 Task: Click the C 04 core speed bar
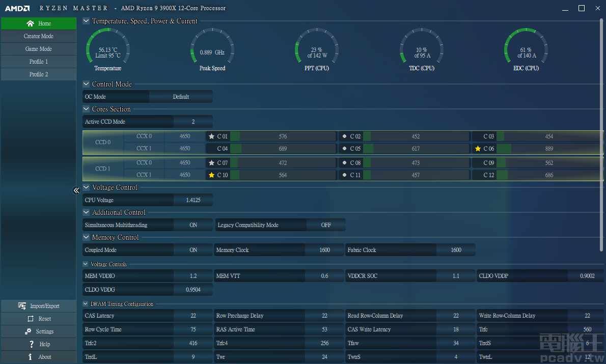click(283, 149)
